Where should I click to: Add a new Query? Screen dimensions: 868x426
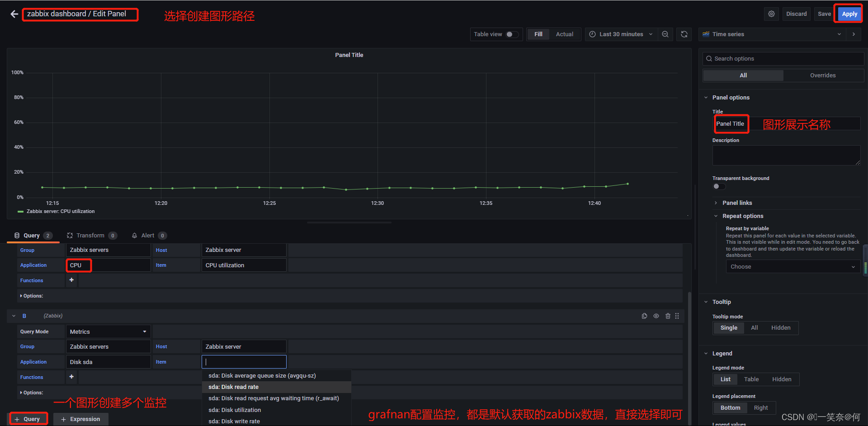28,419
